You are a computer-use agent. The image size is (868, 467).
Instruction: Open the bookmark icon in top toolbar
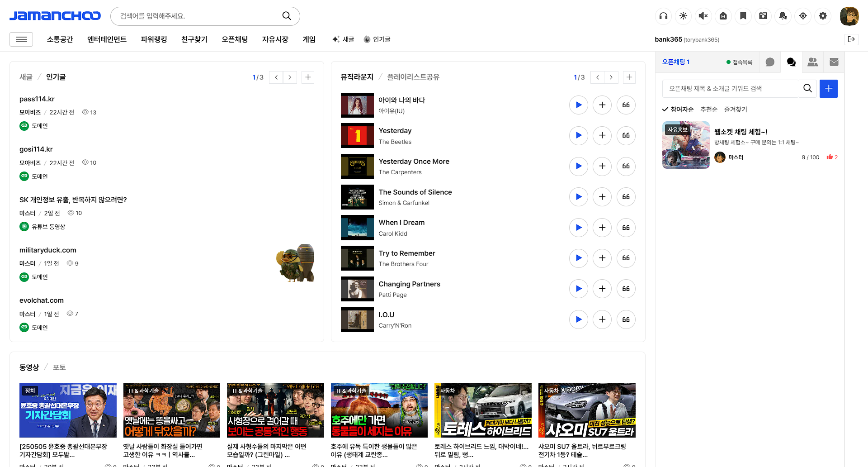(743, 16)
